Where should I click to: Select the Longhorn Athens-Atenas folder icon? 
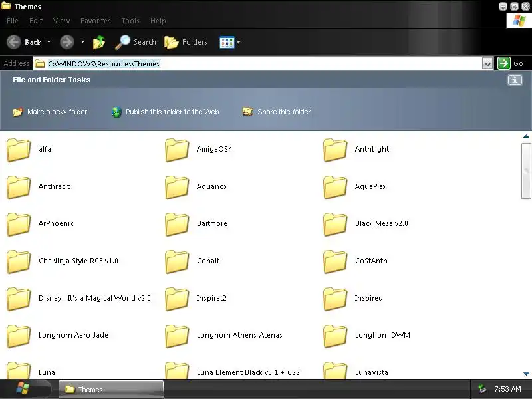tap(177, 336)
